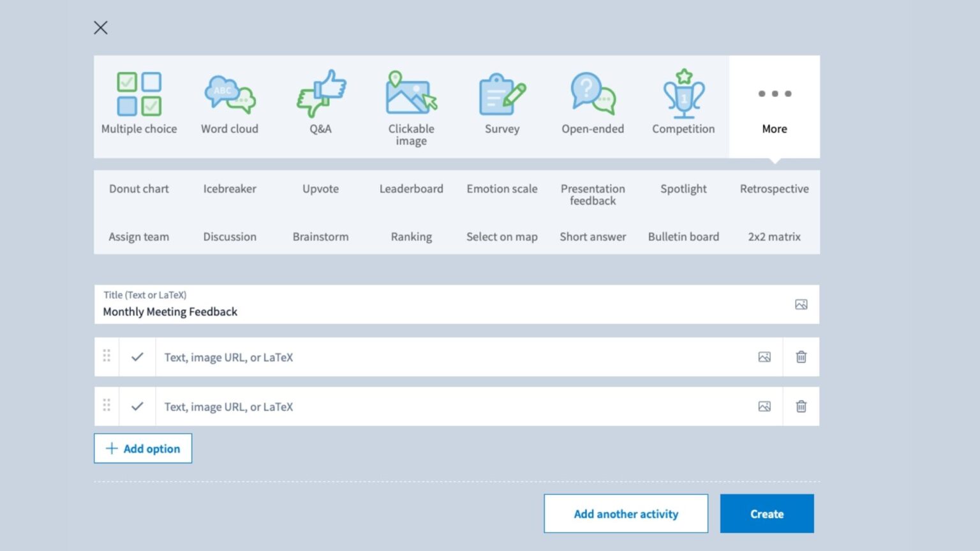Pick the Competition trophy icon
Viewport: 980px width, 551px height.
pos(683,94)
